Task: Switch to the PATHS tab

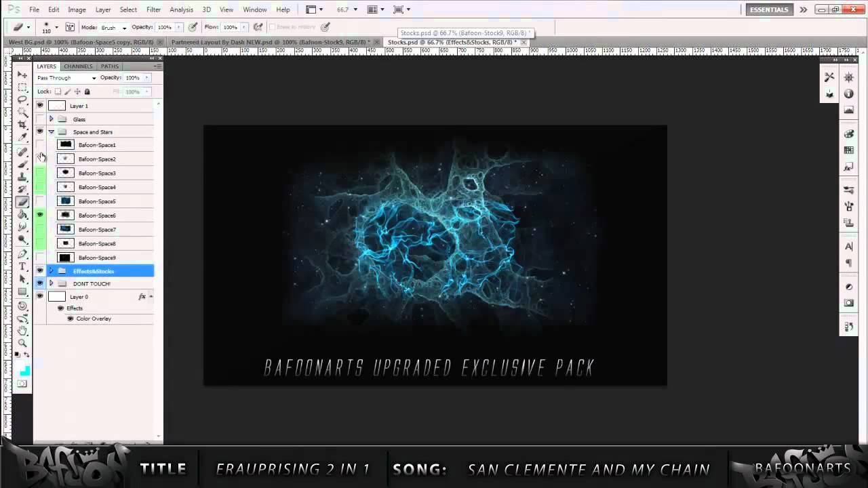Action: tap(110, 66)
